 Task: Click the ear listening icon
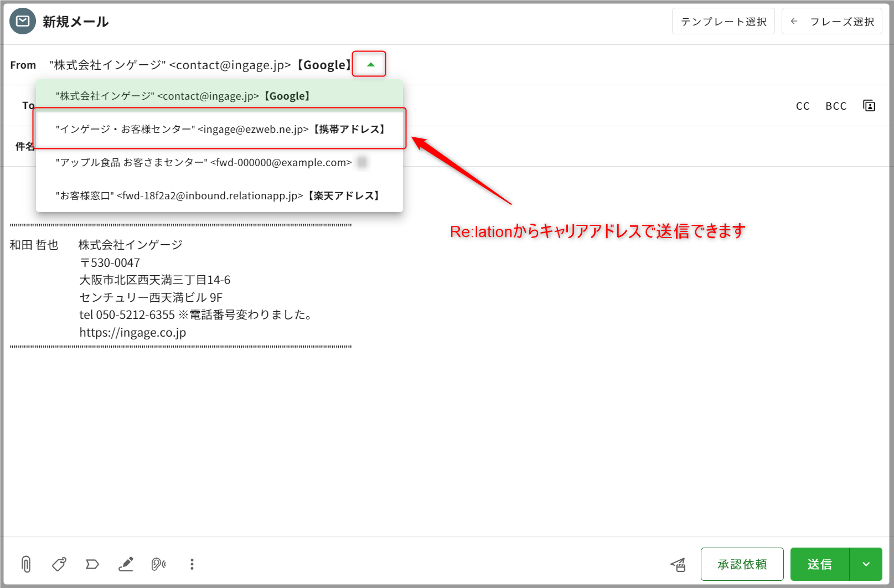(x=159, y=564)
